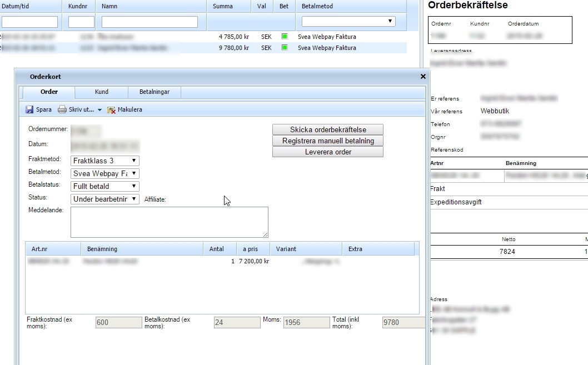588x365 pixels.
Task: Click the Leverera order button
Action: (328, 152)
